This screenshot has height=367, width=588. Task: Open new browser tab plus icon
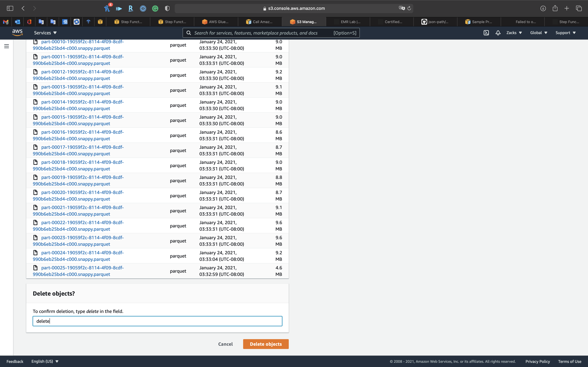click(x=567, y=9)
